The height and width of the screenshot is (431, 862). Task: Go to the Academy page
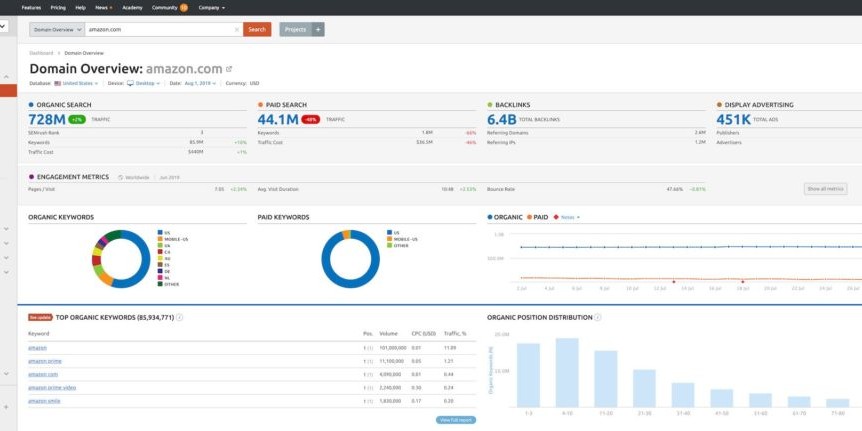pyautogui.click(x=132, y=8)
